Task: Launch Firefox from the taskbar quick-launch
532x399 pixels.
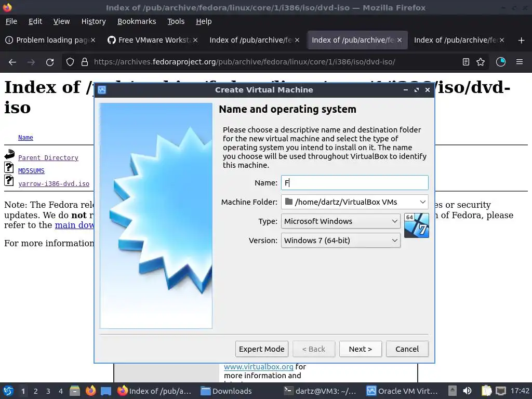Action: (90, 391)
